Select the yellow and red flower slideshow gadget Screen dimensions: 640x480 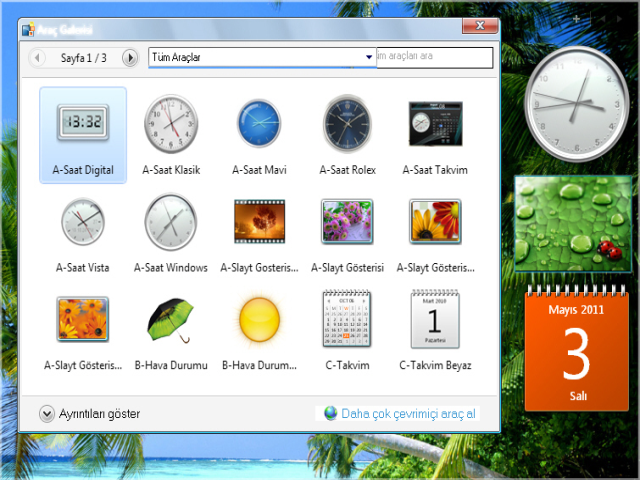click(x=435, y=233)
